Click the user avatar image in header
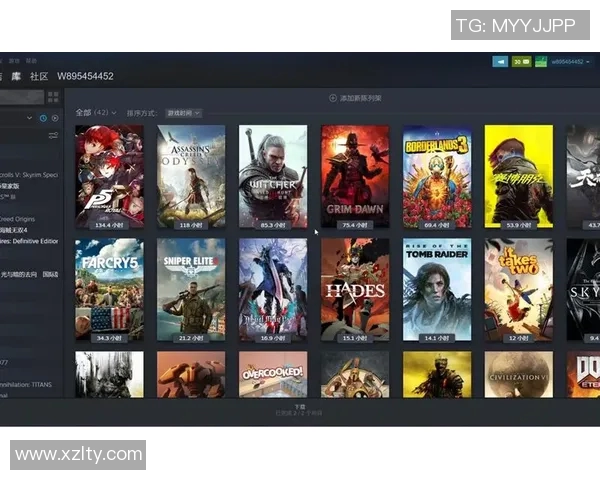The width and height of the screenshot is (600, 480). pyautogui.click(x=540, y=61)
